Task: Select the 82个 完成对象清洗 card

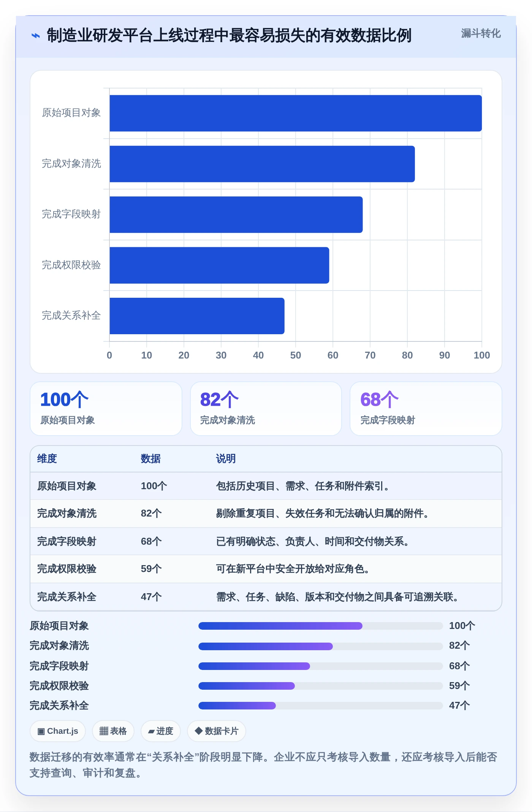Action: click(266, 409)
